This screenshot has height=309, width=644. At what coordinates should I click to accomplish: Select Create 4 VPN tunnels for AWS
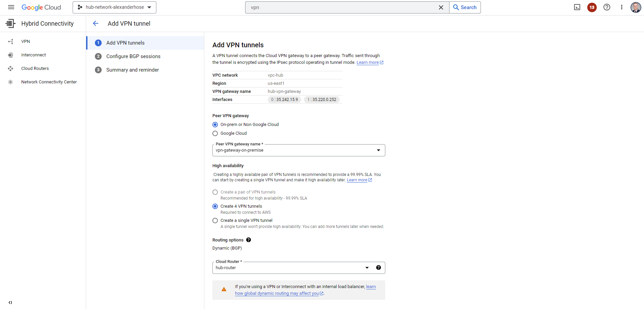[x=215, y=206]
